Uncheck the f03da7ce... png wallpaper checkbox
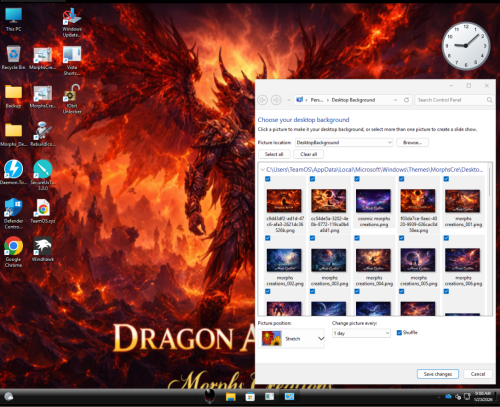 402,179
